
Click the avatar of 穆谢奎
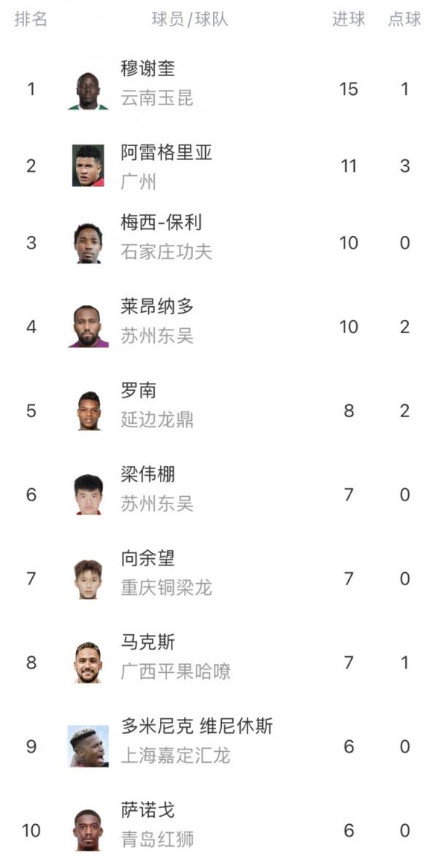88,90
